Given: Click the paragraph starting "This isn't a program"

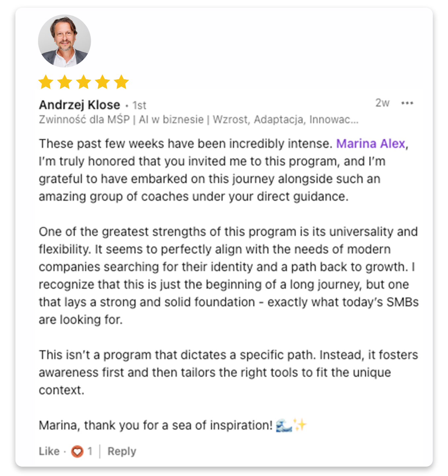Looking at the screenshot, I should (x=228, y=372).
